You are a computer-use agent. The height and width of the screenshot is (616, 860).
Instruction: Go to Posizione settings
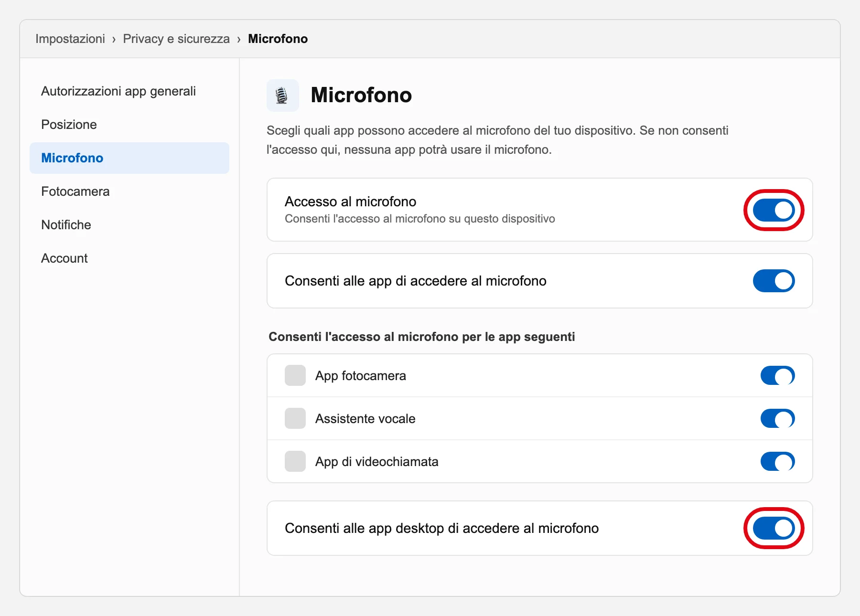point(129,125)
